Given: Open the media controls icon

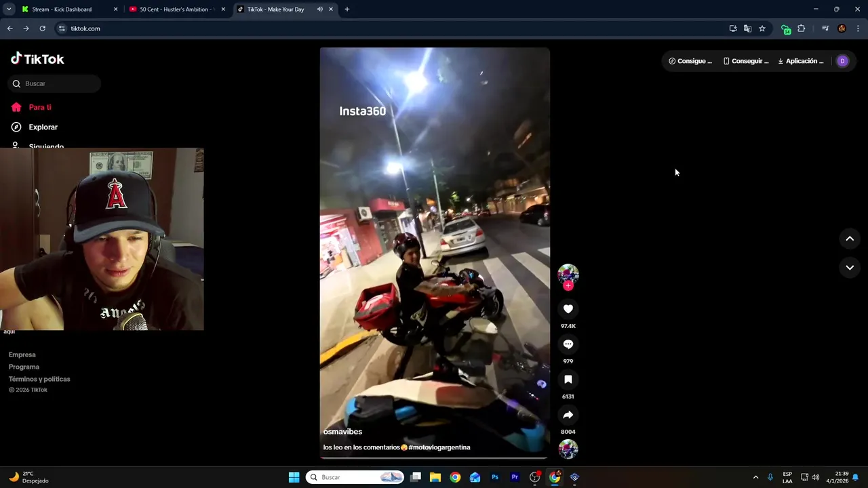Looking at the screenshot, I should click(825, 28).
